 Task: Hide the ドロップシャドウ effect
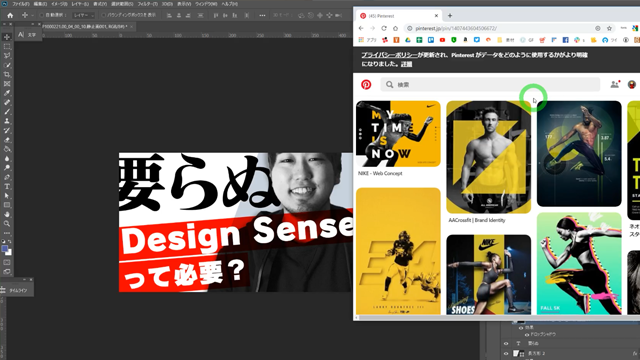click(527, 334)
